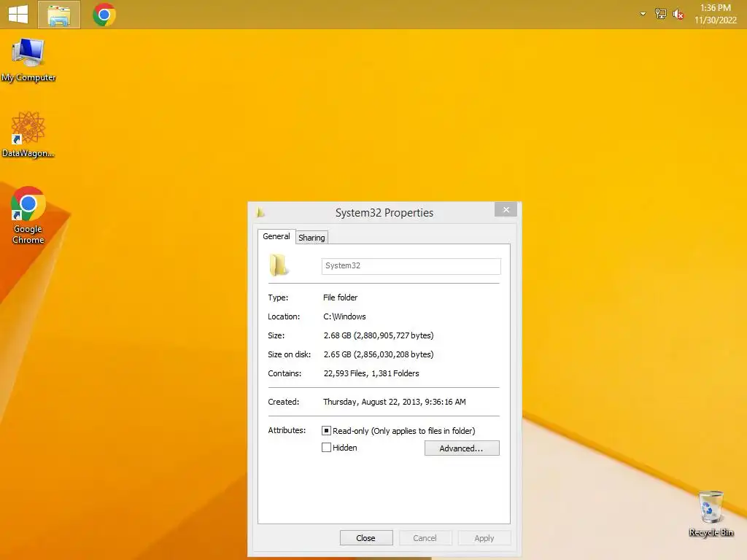Click the 'Thursday, August 22, 2013' created date
Image resolution: width=747 pixels, height=560 pixels.
[x=395, y=402]
